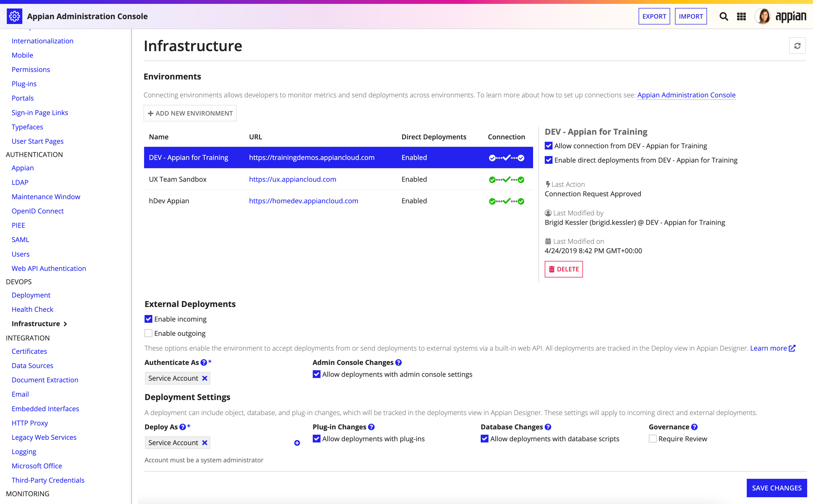This screenshot has height=504, width=813.
Task: Uncheck Enable incoming external deployments
Action: coord(148,319)
